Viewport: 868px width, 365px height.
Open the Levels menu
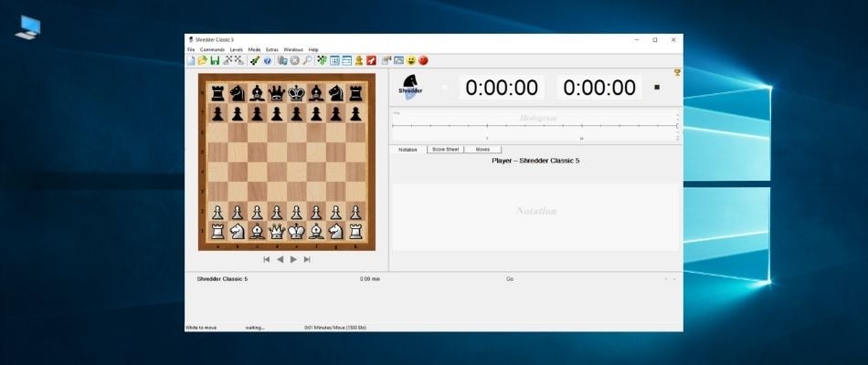pos(237,50)
